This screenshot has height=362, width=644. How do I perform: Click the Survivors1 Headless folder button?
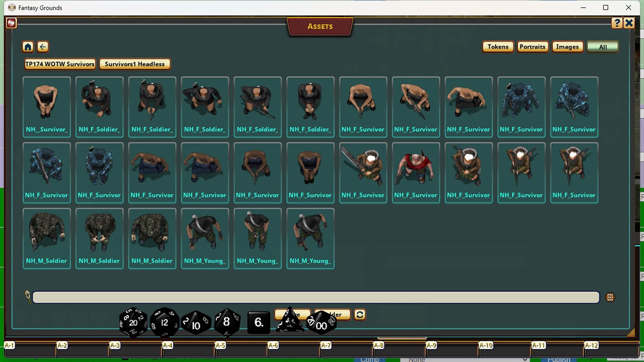click(x=134, y=64)
